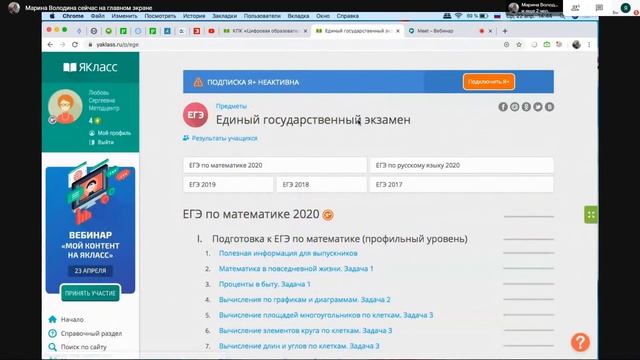
Task: Click the Chrome profile avatar in toolbar
Action: pyautogui.click(x=576, y=44)
